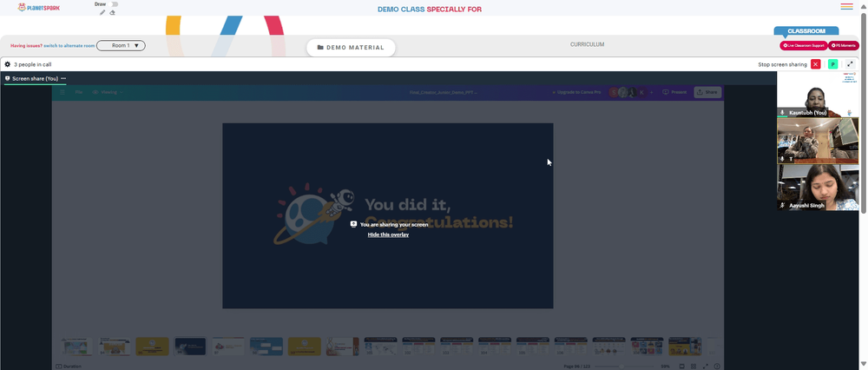Click the Duration button in Canva
Viewport: 868px width, 370px height.
tap(69, 367)
